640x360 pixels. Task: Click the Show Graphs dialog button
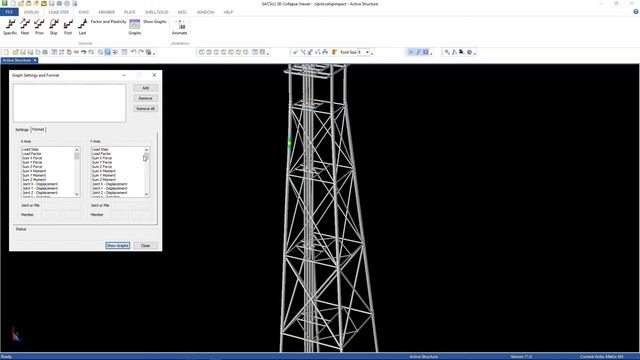coord(118,245)
